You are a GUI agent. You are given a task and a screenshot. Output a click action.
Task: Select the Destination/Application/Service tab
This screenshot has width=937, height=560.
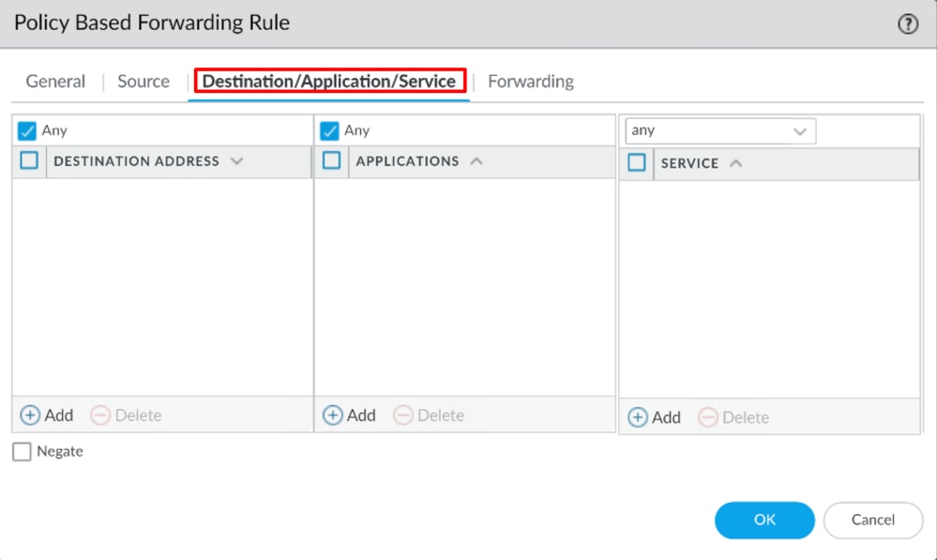(x=329, y=82)
